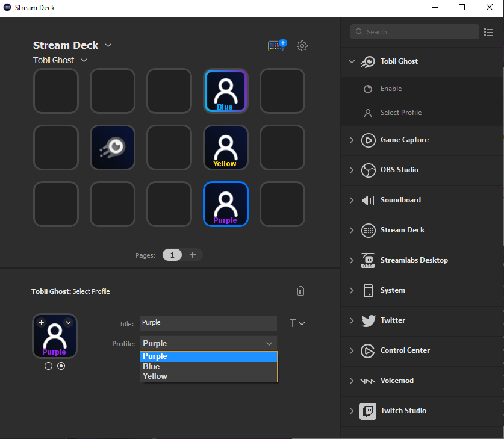This screenshot has width=504, height=439.
Task: Delete the action with the trash icon
Action: point(300,291)
